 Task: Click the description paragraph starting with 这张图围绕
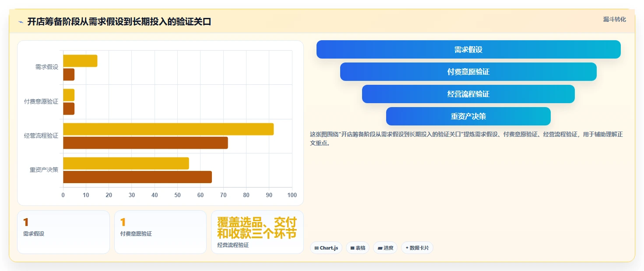pyautogui.click(x=466, y=139)
